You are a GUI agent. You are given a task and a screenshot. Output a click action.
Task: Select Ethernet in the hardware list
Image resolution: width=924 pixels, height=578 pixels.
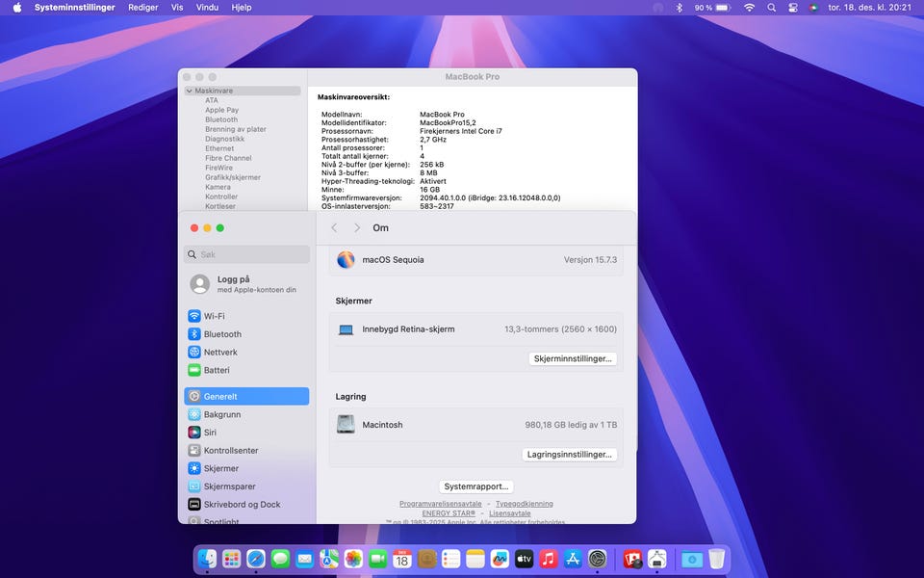(x=219, y=148)
